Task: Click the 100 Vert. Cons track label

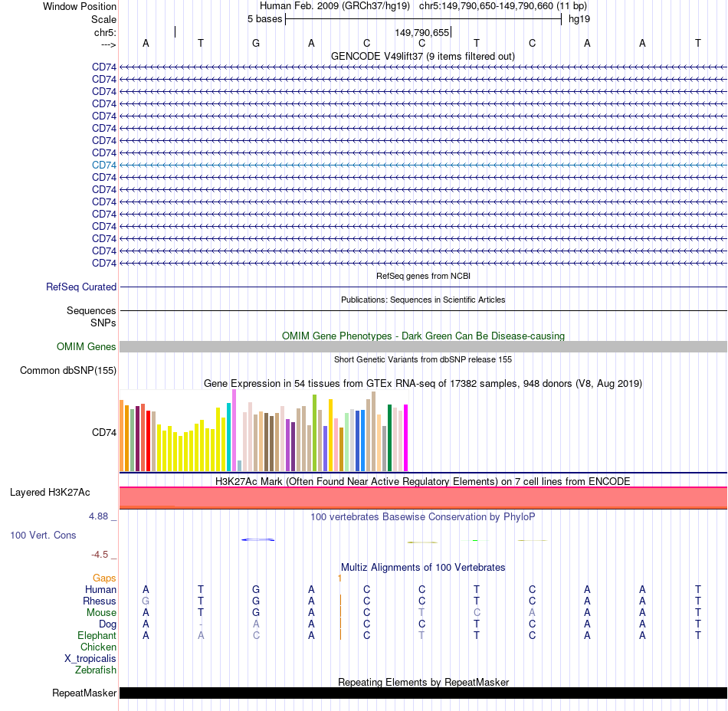Action: coord(43,535)
